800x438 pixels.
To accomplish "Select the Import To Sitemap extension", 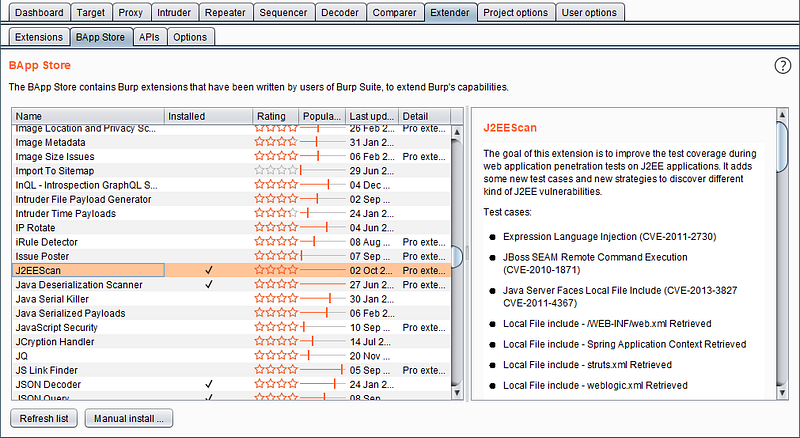I will 232,171.
